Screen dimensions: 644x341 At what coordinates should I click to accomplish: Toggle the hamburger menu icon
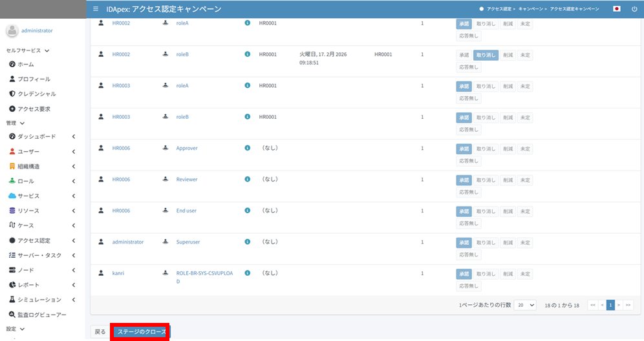pyautogui.click(x=96, y=8)
